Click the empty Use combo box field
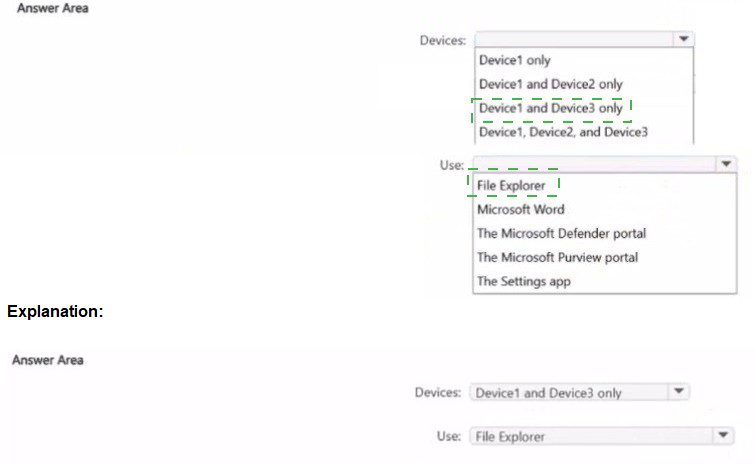The image size is (755, 465). point(593,164)
